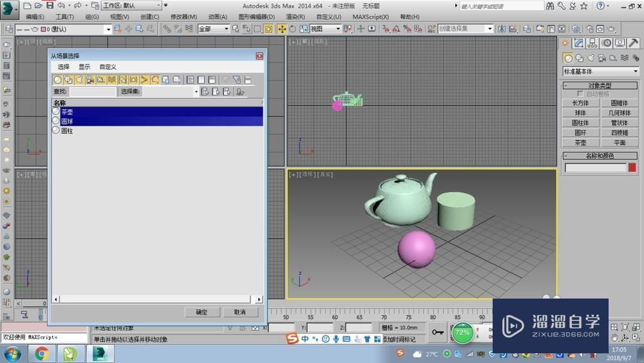The width and height of the screenshot is (644, 363).
Task: Switch to the Display command panel tab
Action: point(620,43)
